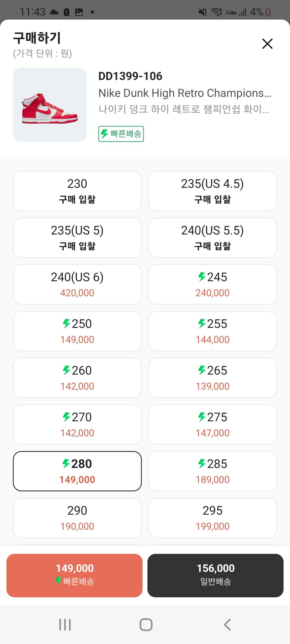Image resolution: width=290 pixels, height=644 pixels.
Task: Select size 230 purchase bid option
Action: click(77, 191)
